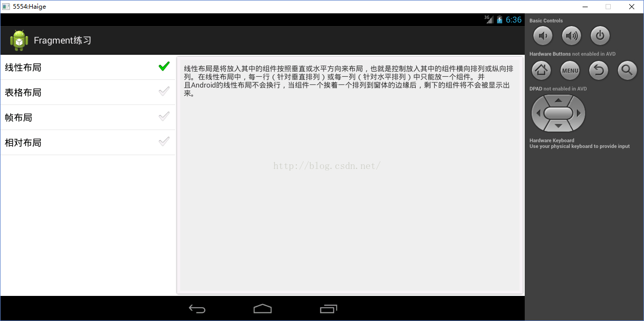Select the 相对布局 list item
644x321 pixels.
[x=88, y=142]
